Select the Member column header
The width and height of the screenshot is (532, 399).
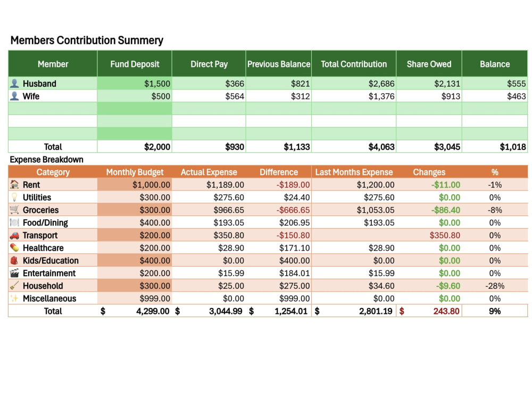(53, 64)
